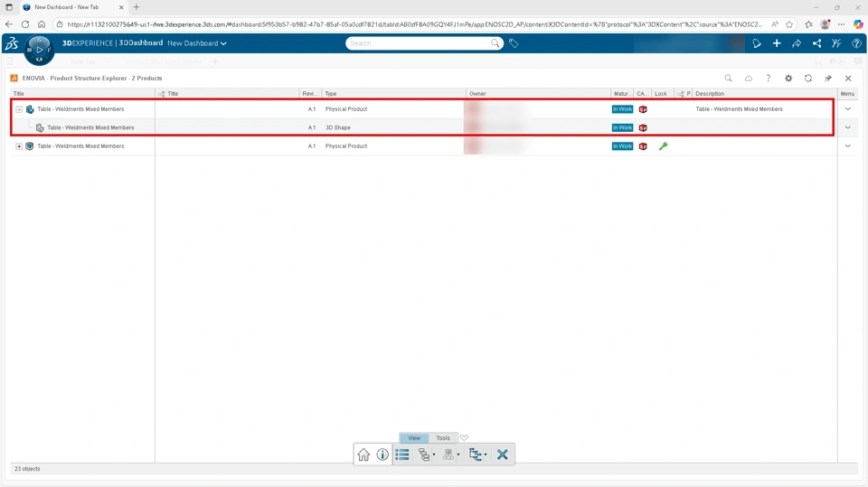This screenshot has height=487, width=868.
Task: Open the notifications bell
Action: [757, 43]
